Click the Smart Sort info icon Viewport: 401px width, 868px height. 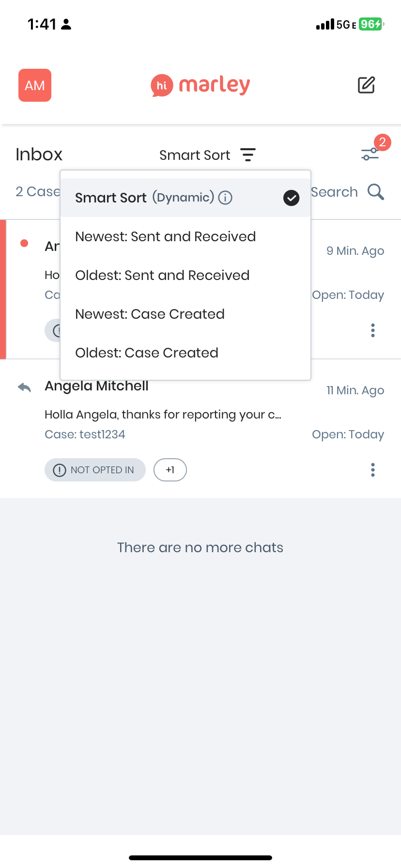[x=225, y=198]
